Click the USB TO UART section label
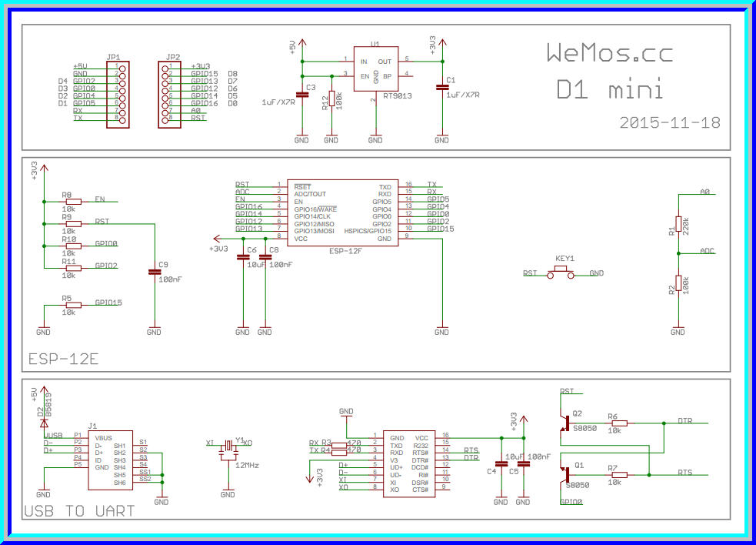Image resolution: width=756 pixels, height=545 pixels. pyautogui.click(x=78, y=510)
